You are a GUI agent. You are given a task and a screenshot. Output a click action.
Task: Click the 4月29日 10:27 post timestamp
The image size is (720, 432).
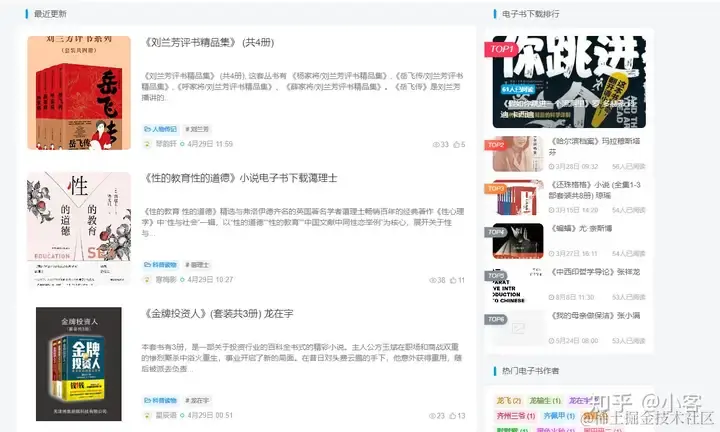coord(210,280)
